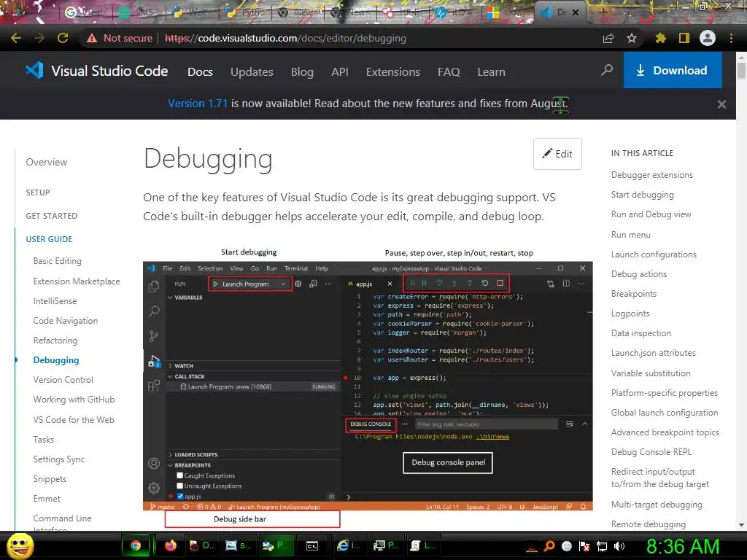Image resolution: width=747 pixels, height=560 pixels.
Task: Open the browser profile avatar
Action: [x=708, y=38]
